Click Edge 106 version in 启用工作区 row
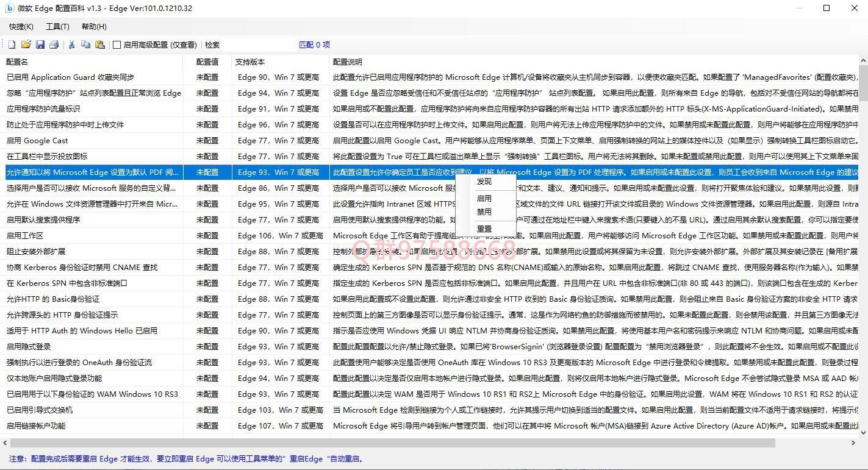This screenshot has height=470, width=868. (281, 236)
